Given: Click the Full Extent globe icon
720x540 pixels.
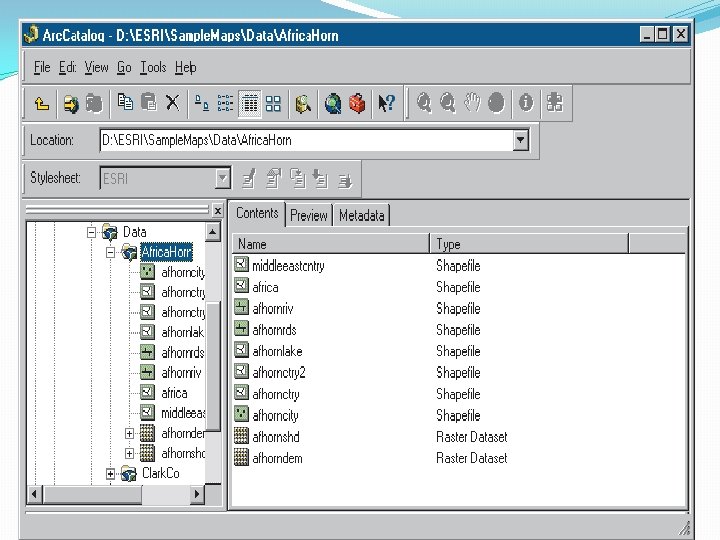Looking at the screenshot, I should point(496,103).
